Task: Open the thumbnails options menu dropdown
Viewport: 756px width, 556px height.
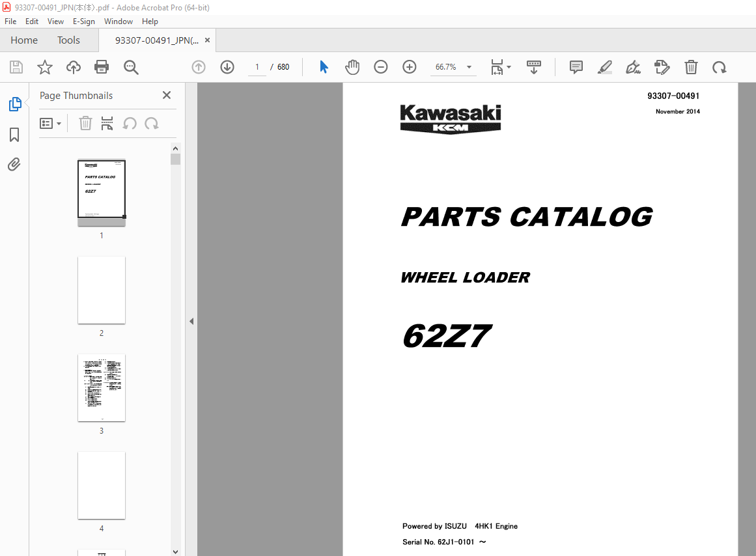Action: point(51,124)
